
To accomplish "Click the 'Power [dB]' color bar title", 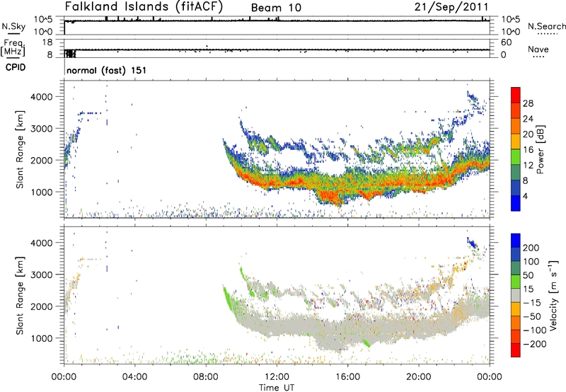I will tap(540, 149).
